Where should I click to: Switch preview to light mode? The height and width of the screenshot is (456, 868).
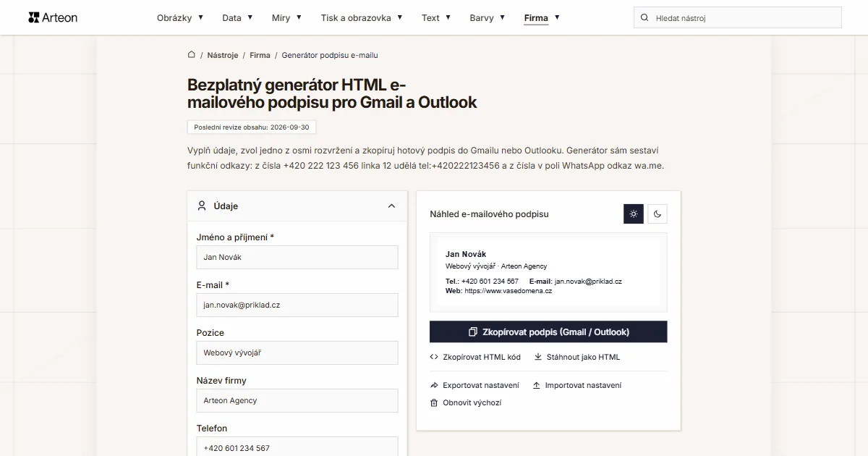634,214
